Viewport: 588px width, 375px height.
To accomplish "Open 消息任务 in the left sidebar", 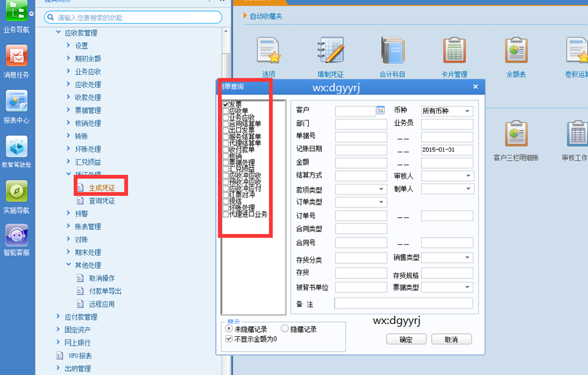I will coord(16,62).
